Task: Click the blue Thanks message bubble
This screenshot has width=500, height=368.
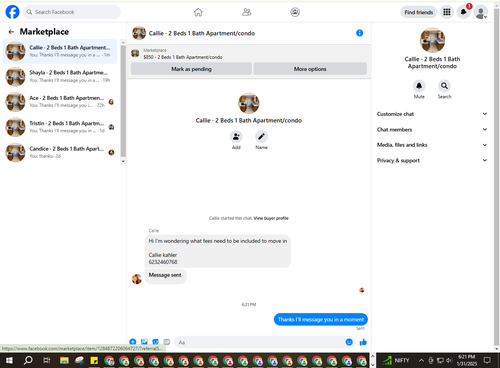Action: coord(321,319)
